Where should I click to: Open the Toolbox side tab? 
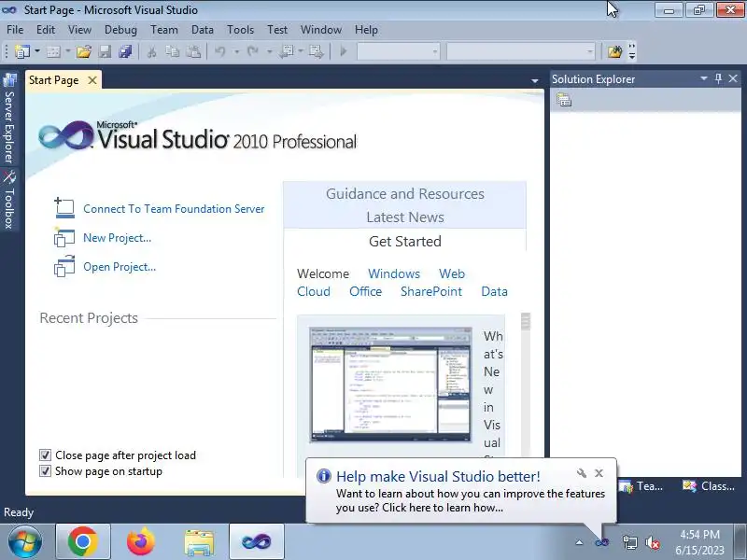(9, 200)
